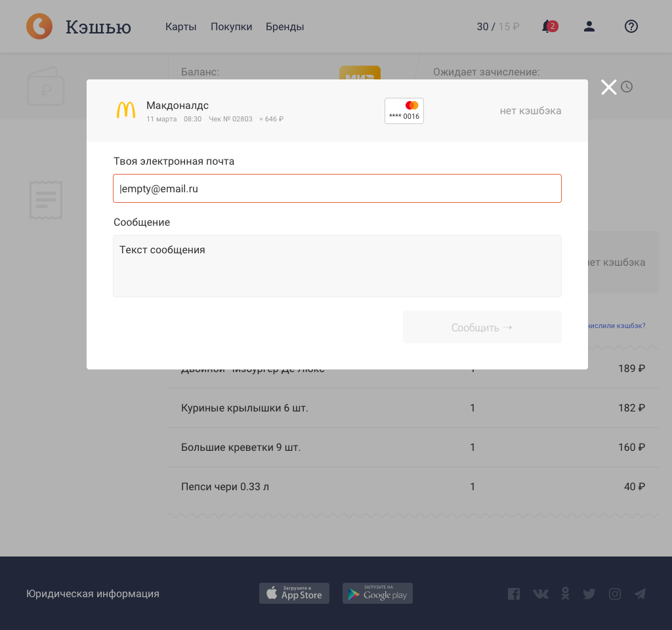Click the Баланс label behind the dialog
This screenshot has width=672, height=630.
(x=200, y=72)
